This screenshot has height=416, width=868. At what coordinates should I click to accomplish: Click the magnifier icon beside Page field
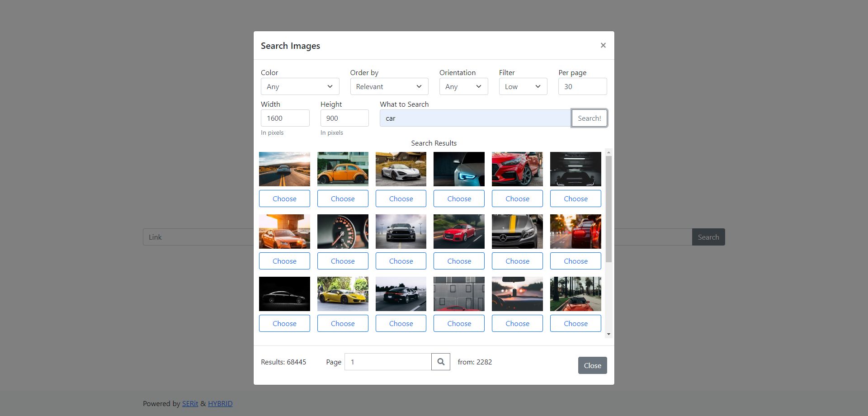[x=440, y=362]
